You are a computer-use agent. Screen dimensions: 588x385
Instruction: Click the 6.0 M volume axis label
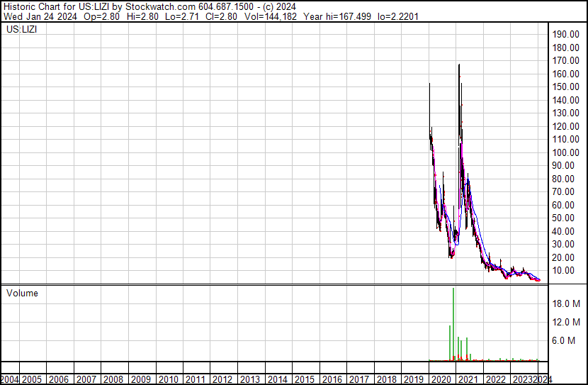567,341
